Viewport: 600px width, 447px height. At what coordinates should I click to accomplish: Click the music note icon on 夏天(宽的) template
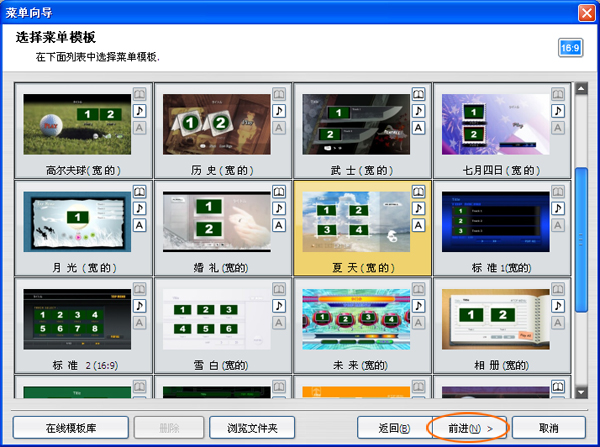(419, 208)
